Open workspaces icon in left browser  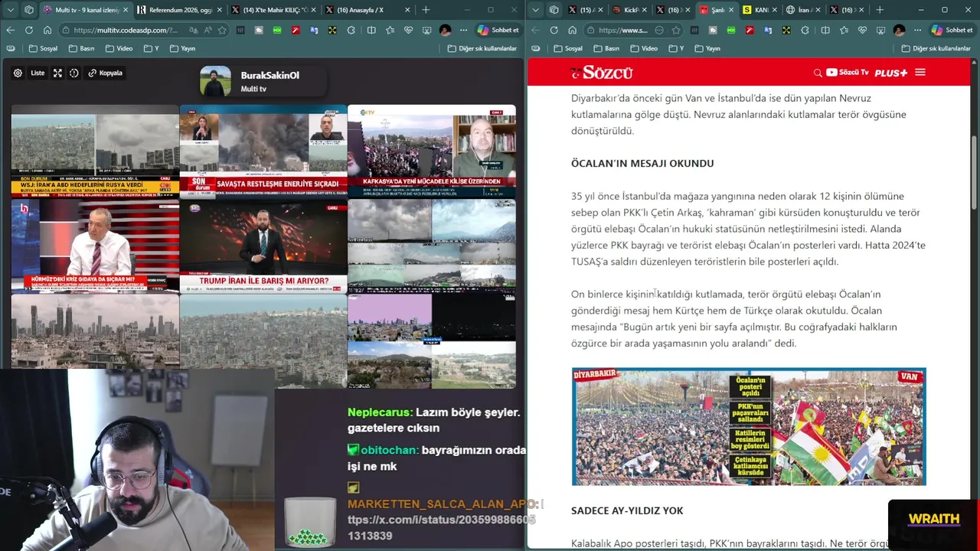click(x=29, y=10)
